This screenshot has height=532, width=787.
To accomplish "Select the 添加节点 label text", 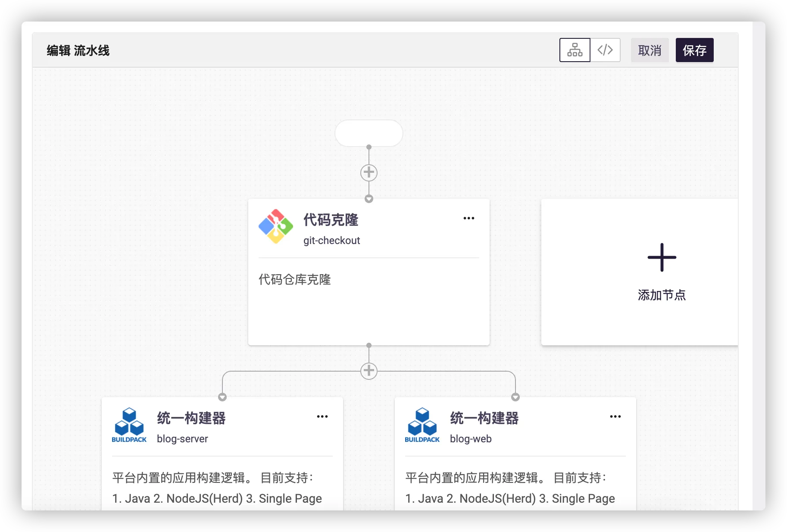I will 662,295.
